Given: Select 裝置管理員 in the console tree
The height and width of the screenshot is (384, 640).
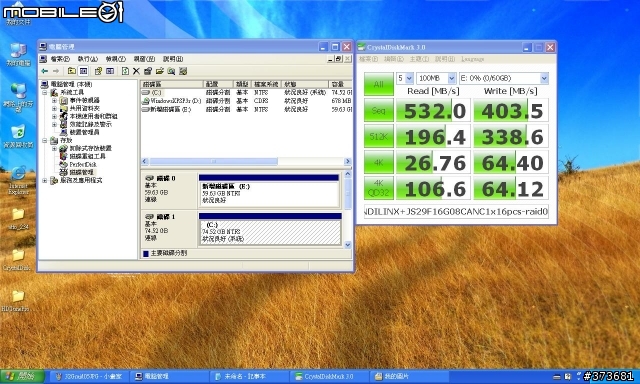Looking at the screenshot, I should 84,132.
